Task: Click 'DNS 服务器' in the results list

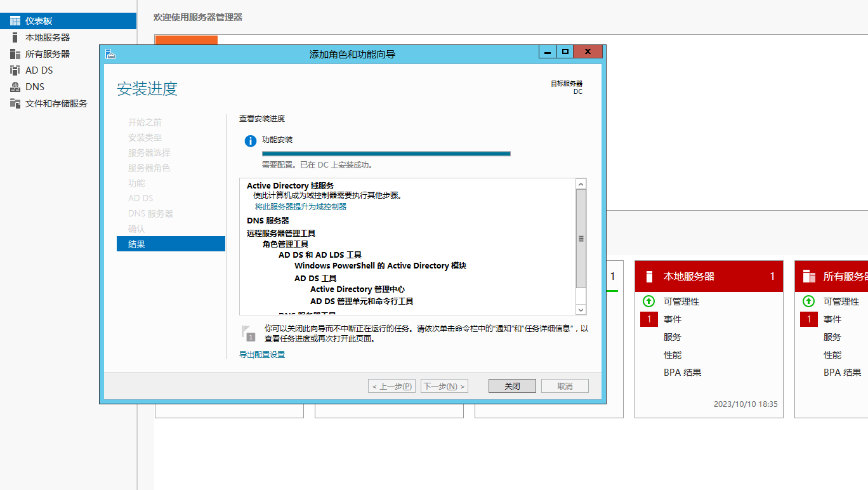Action: (x=268, y=220)
